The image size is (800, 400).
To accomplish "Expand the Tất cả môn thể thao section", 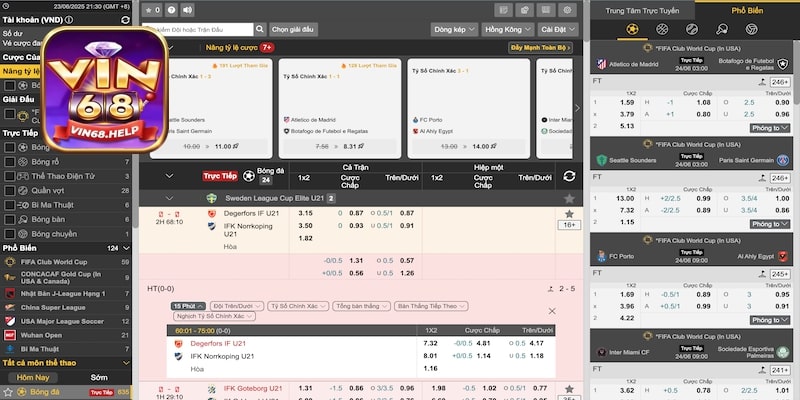I will coord(126,363).
